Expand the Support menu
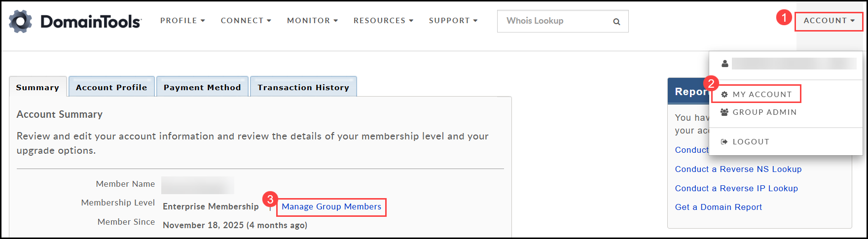The width and height of the screenshot is (868, 239). [453, 21]
